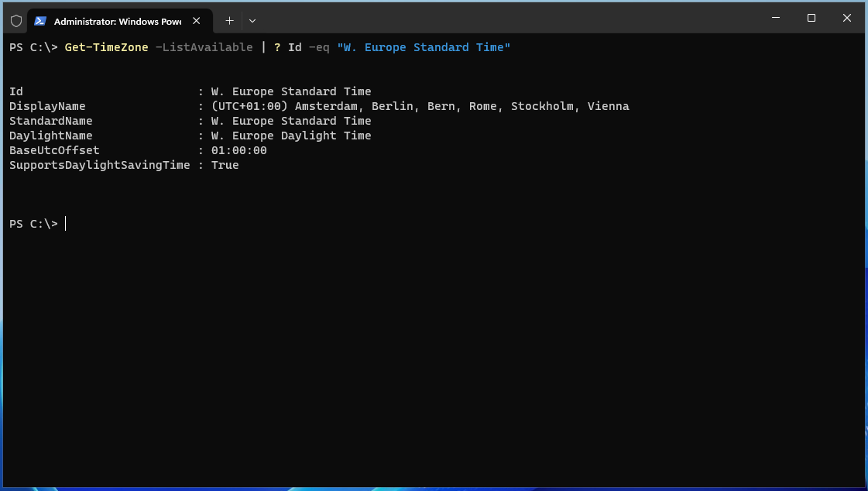Click the empty prompt at the cursor
Screen dimensions: 868x491
pyautogui.click(x=67, y=224)
